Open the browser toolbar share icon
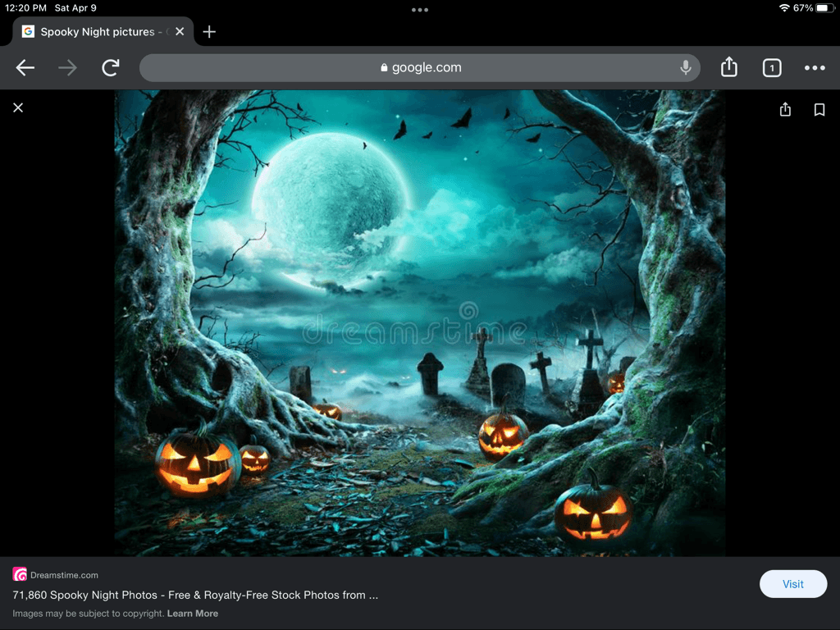840x630 pixels. tap(729, 68)
